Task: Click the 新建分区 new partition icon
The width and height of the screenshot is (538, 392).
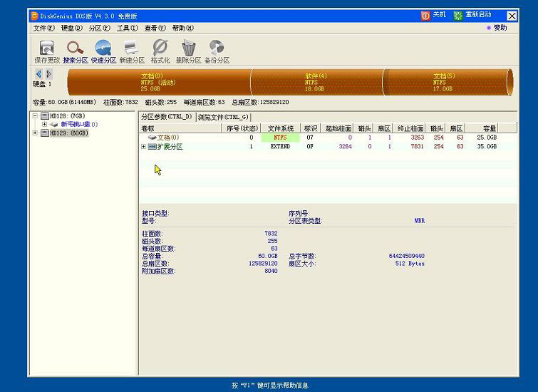Action: (x=132, y=51)
